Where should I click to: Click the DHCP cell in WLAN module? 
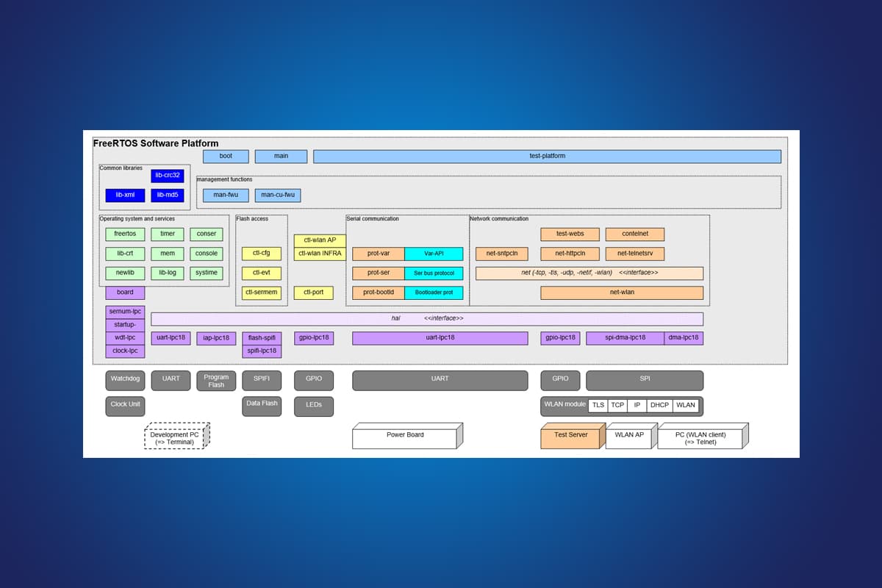click(x=659, y=405)
